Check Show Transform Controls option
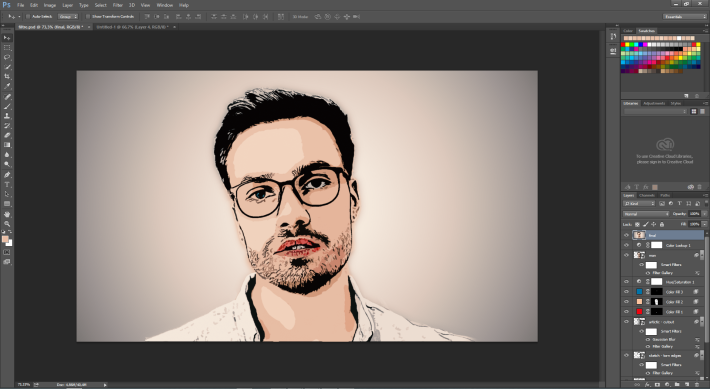 click(88, 16)
